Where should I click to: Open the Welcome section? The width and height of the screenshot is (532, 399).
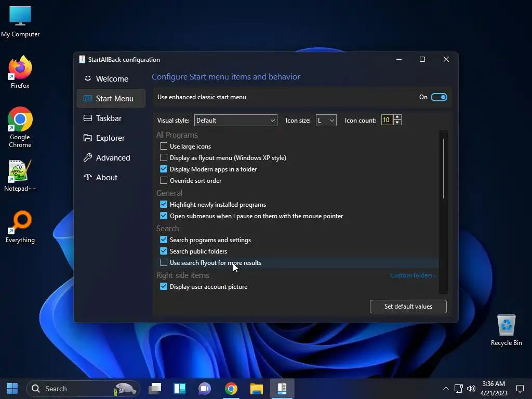point(111,79)
